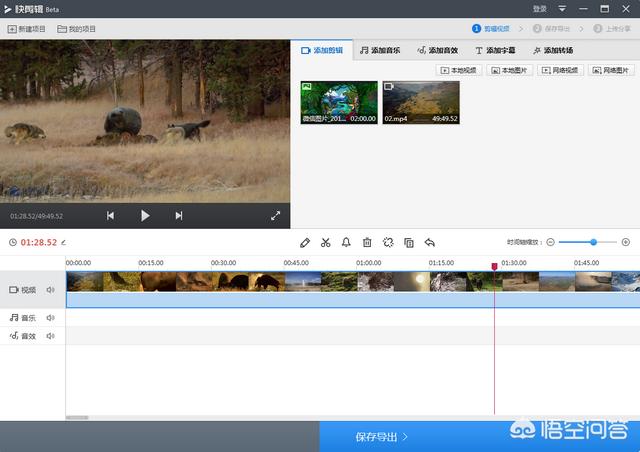Zoom out timeline with minus icon
The image size is (640, 452).
[551, 242]
